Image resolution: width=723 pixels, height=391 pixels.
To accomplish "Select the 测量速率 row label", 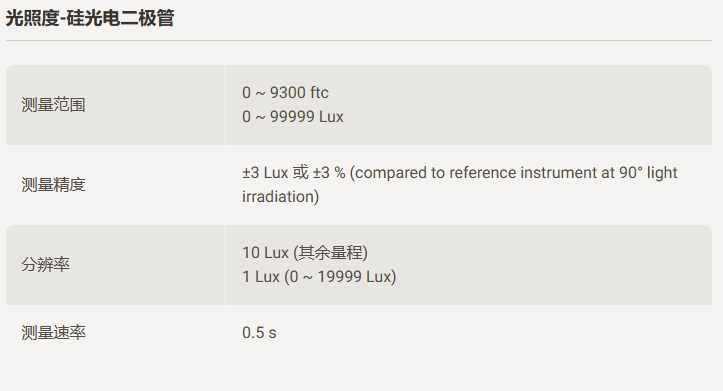I will pyautogui.click(x=53, y=332).
